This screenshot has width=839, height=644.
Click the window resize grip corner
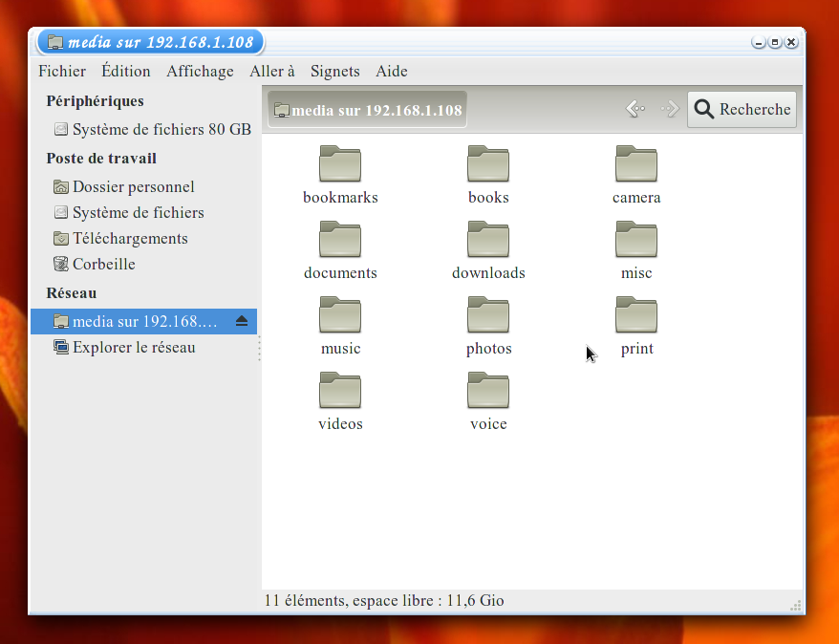(796, 606)
